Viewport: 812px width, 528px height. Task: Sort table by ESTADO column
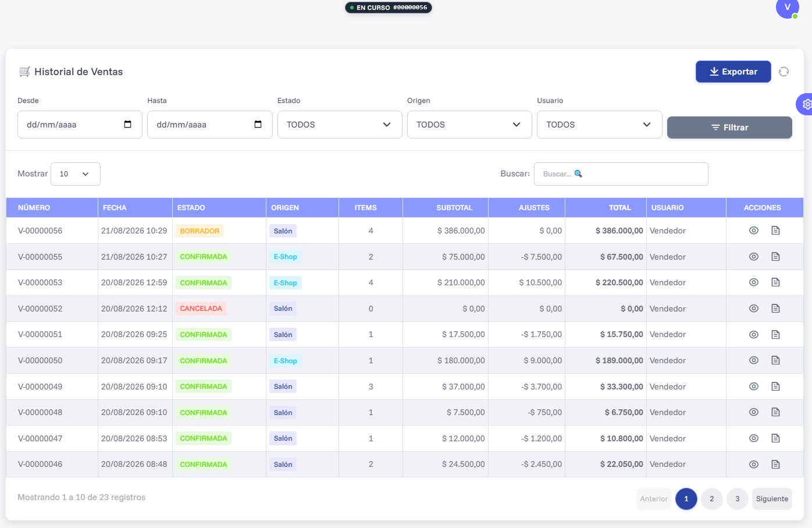coord(219,208)
